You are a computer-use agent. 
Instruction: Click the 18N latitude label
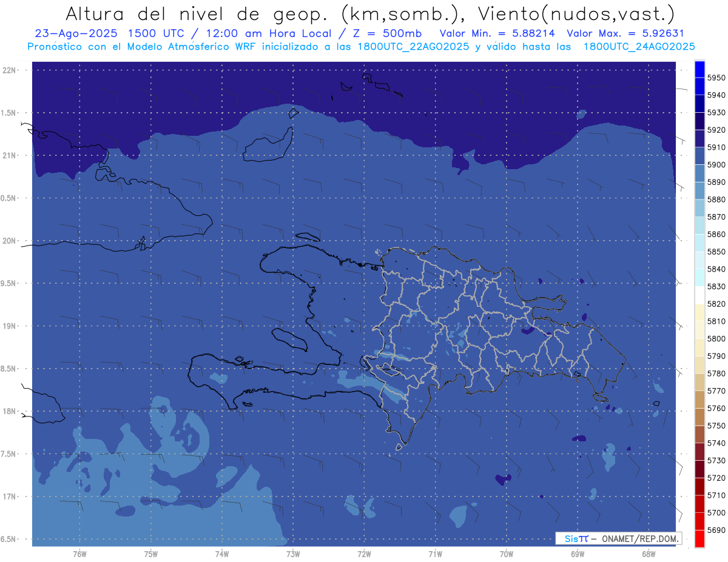pyautogui.click(x=9, y=411)
